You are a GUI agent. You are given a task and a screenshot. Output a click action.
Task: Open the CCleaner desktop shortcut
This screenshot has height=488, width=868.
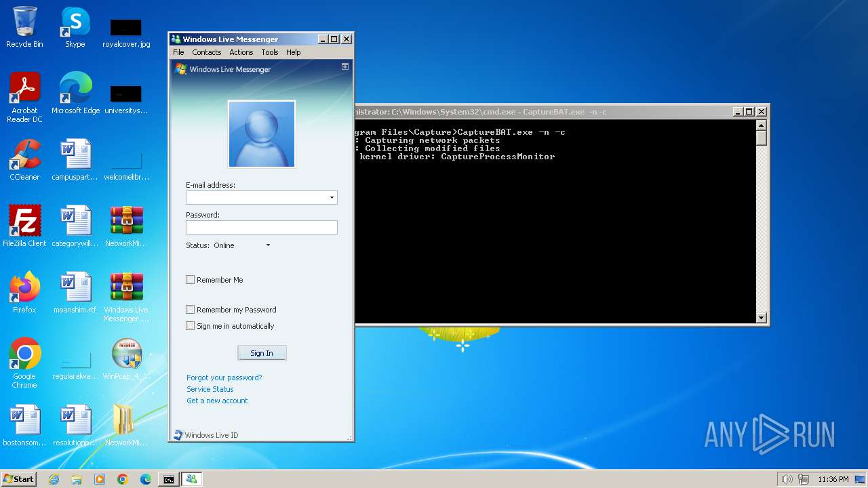coord(24,160)
